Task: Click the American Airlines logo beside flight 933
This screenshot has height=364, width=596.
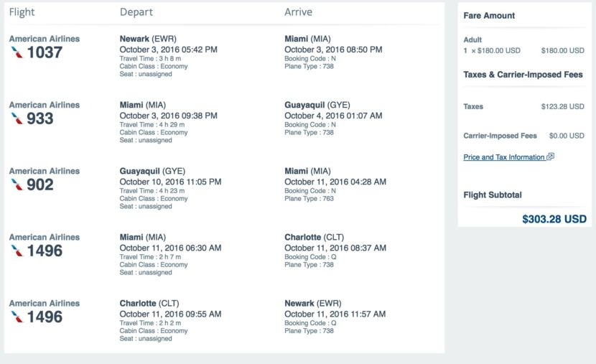Action: click(x=16, y=118)
